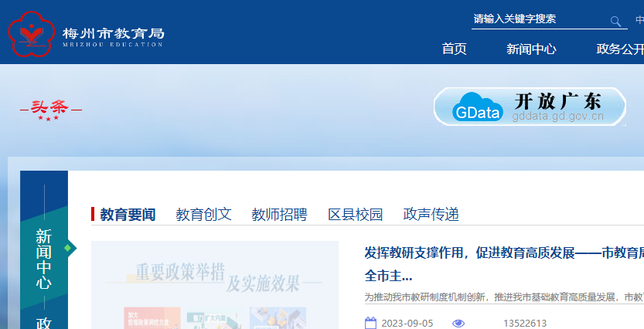Open the 开放广东 gddata.gd.gov.cn banner

(530, 107)
